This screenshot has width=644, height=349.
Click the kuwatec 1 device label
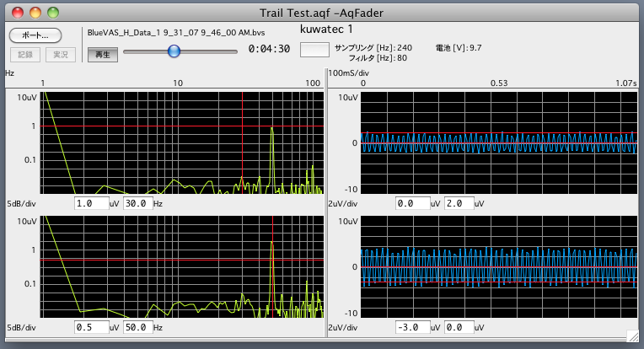(326, 30)
